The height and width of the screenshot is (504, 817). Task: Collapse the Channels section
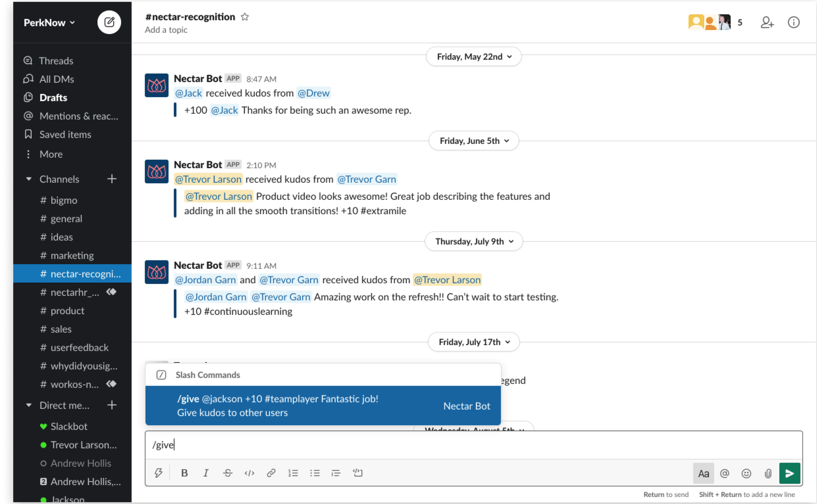coord(29,179)
